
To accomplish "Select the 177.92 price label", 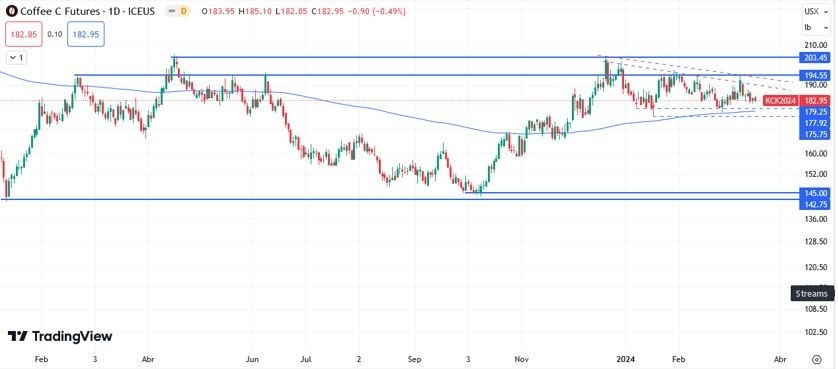I will (x=814, y=124).
